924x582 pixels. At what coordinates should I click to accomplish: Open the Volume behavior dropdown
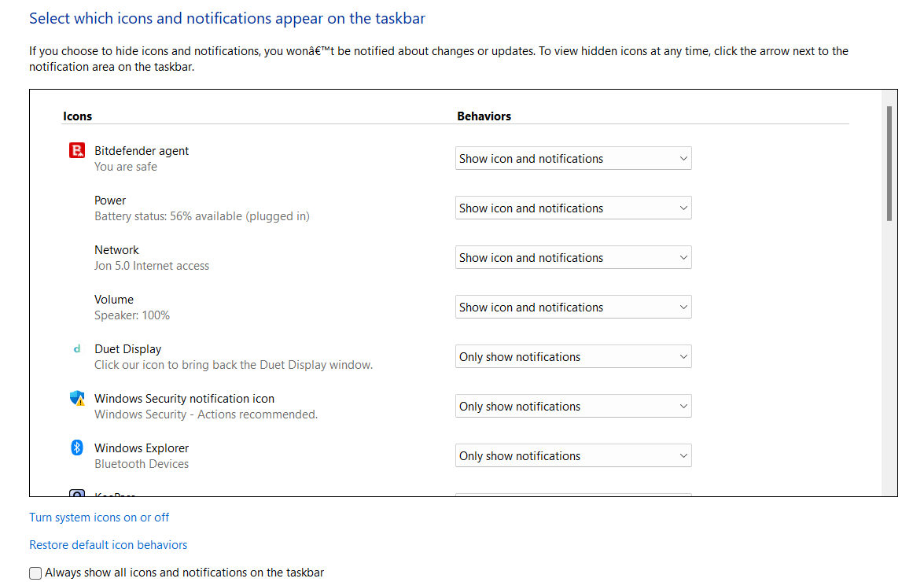pos(573,307)
